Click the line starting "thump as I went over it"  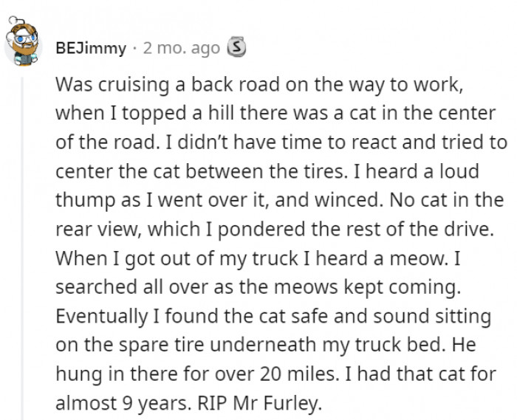click(280, 200)
